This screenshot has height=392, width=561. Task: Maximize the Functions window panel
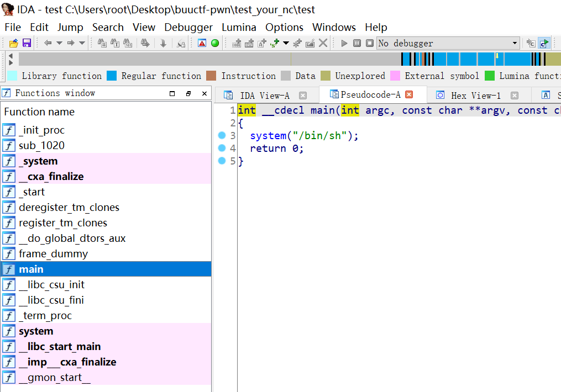pyautogui.click(x=172, y=94)
